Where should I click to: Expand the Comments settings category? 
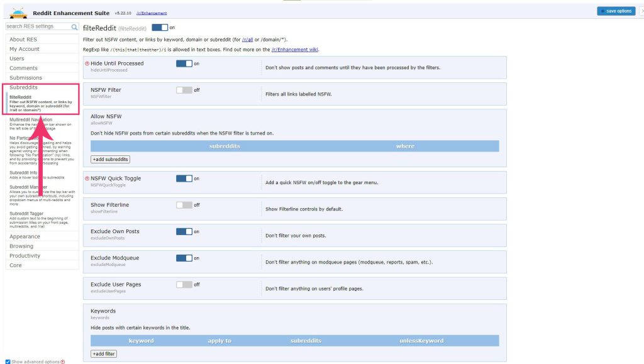tap(23, 68)
